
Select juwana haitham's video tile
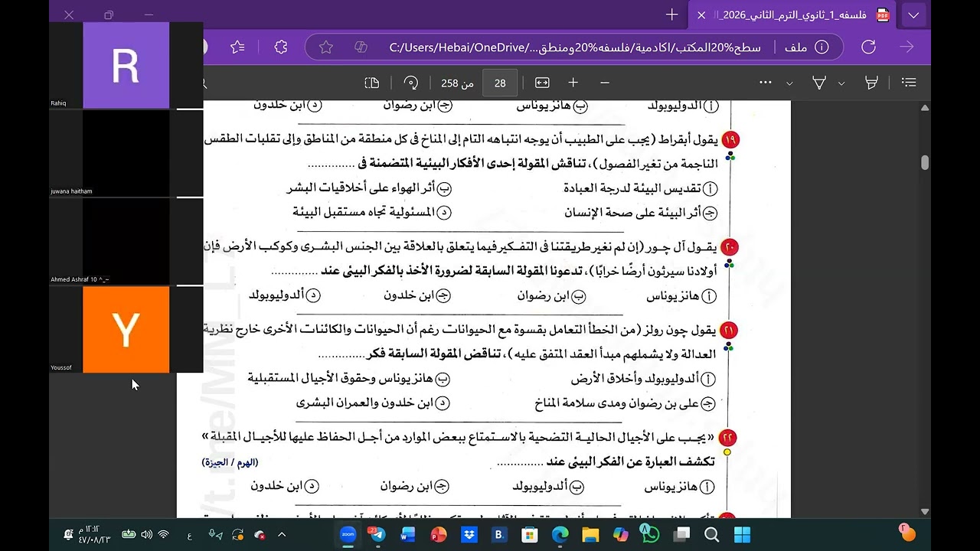(x=126, y=153)
